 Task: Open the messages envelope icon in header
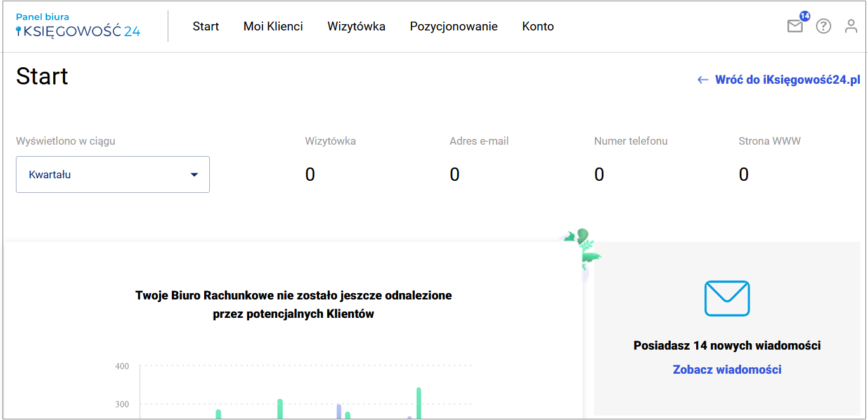pos(794,27)
